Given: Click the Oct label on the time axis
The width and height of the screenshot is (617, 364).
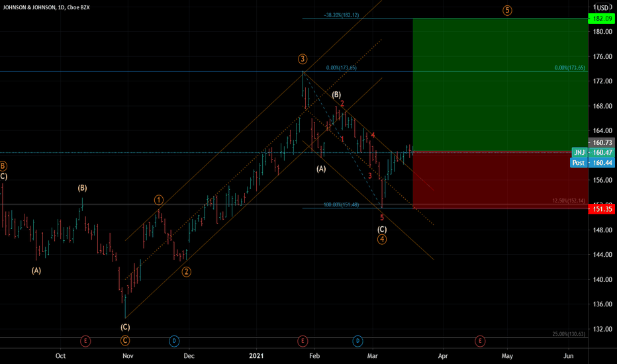Looking at the screenshot, I should (x=61, y=356).
